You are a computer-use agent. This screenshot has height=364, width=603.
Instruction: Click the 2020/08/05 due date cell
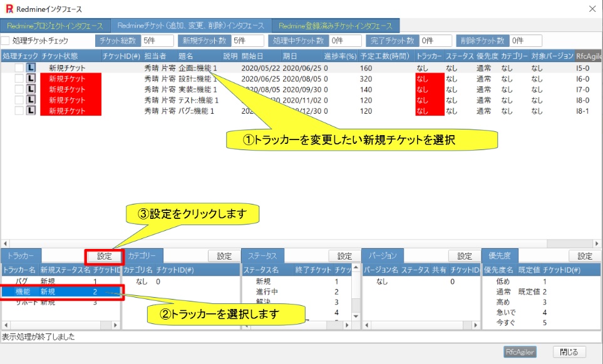pyautogui.click(x=302, y=79)
